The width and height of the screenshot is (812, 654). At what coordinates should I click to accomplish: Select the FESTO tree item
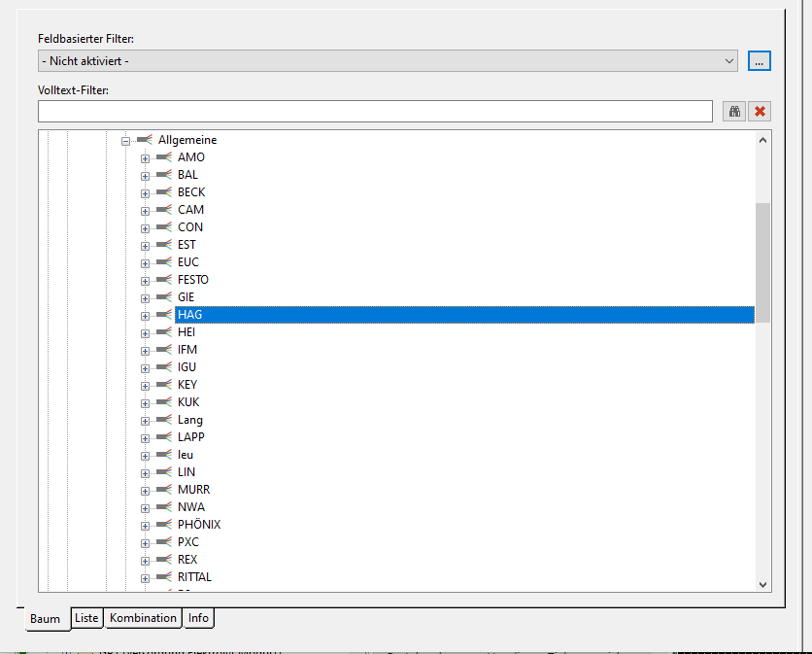point(192,279)
